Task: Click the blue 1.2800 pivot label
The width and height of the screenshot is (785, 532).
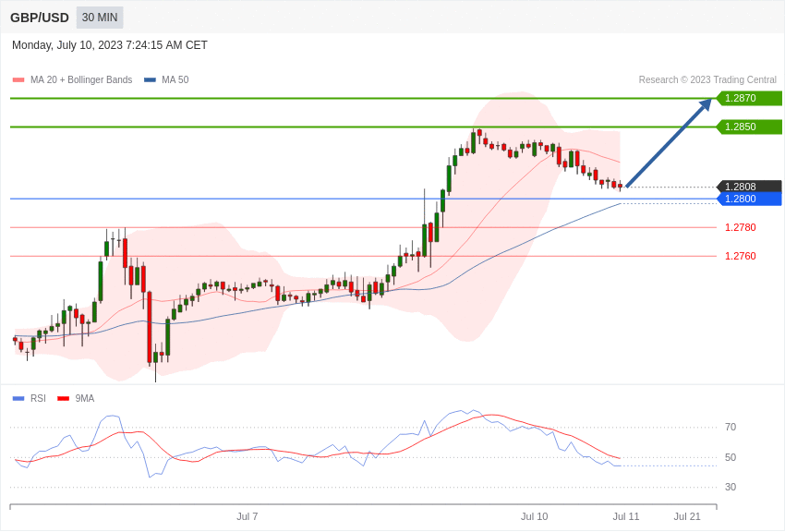Action: pyautogui.click(x=749, y=199)
